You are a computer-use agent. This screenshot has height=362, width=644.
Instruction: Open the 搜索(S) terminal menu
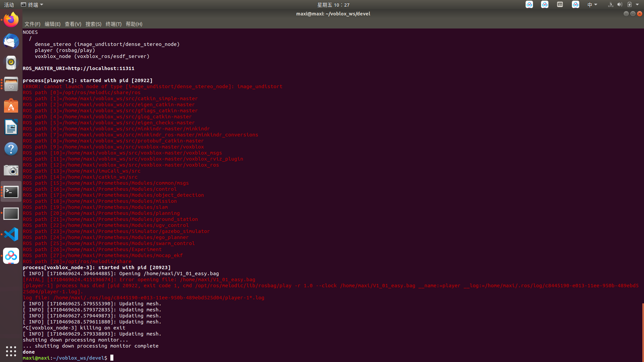(x=93, y=24)
